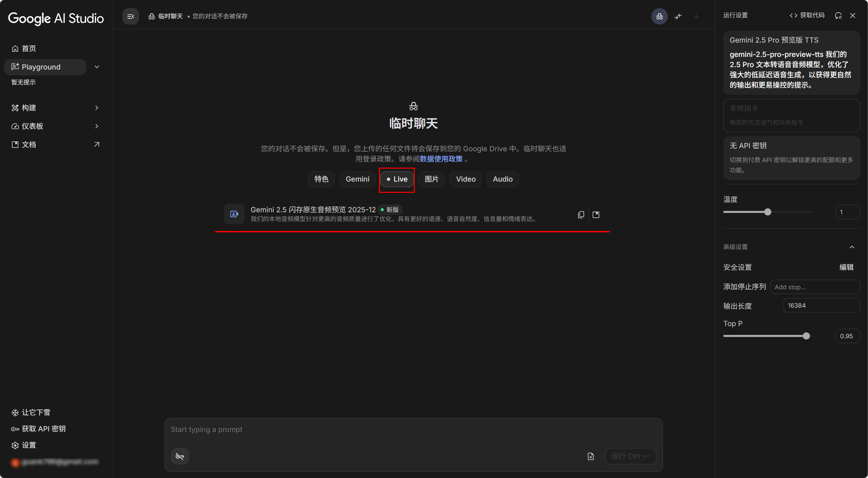Select the Live category chip

pyautogui.click(x=396, y=179)
